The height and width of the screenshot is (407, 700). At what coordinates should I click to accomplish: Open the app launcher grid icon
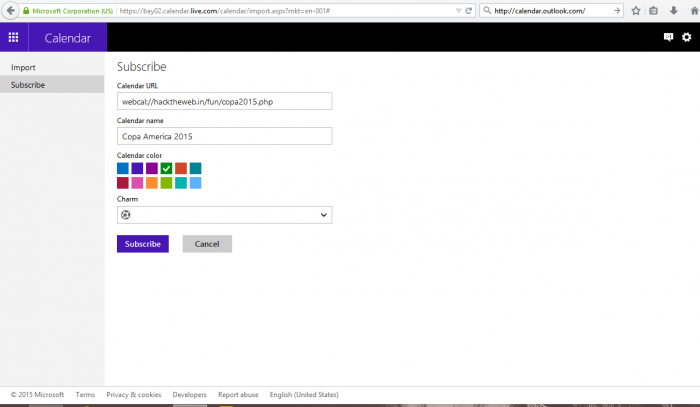pyautogui.click(x=13, y=37)
